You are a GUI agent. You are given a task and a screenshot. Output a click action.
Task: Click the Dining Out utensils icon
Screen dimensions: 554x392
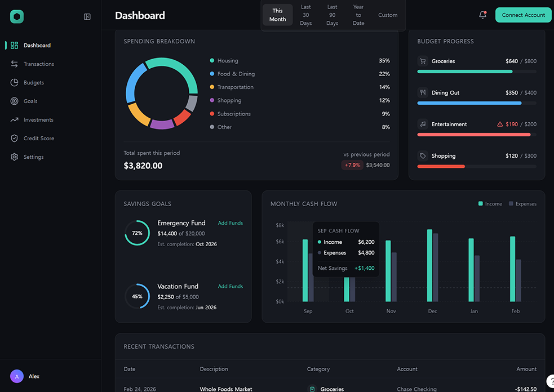pos(423,92)
